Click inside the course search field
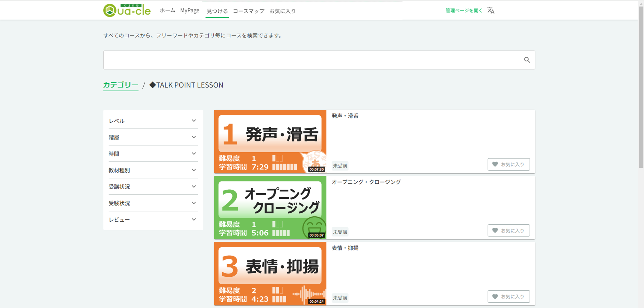This screenshot has height=308, width=644. click(x=313, y=60)
